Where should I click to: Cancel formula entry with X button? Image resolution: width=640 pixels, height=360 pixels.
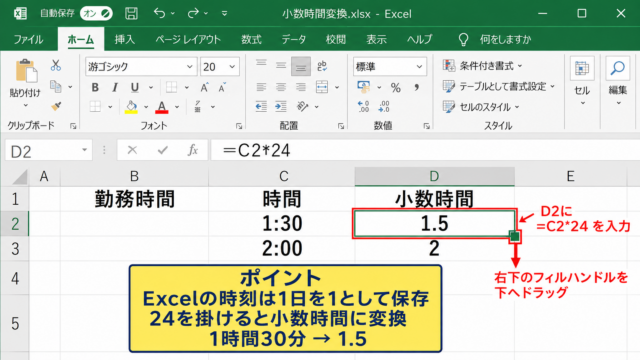pos(132,150)
